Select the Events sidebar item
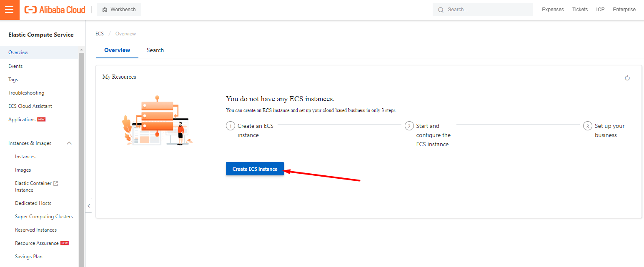The image size is (644, 267). pos(15,66)
